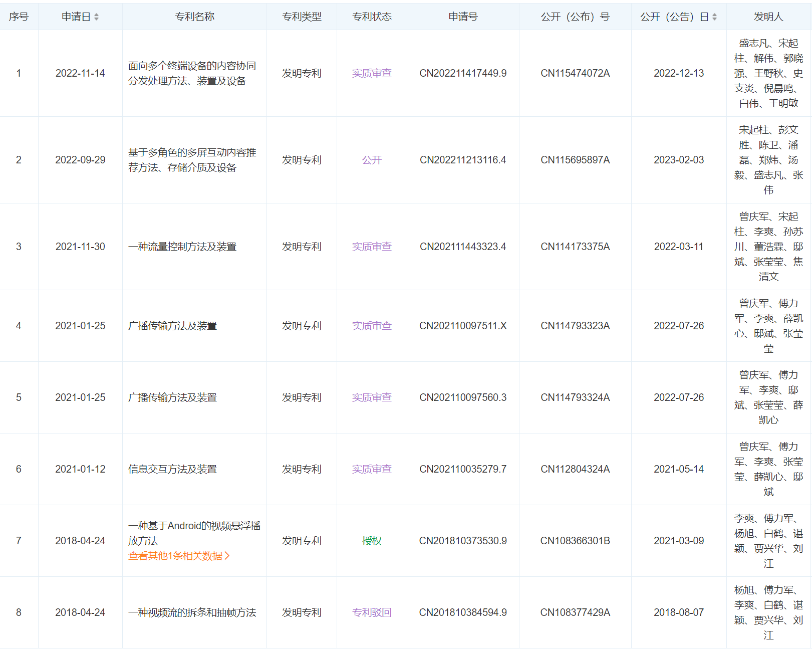The width and height of the screenshot is (812, 651).
Task: Click publication date 2023-02-03
Action: [679, 160]
